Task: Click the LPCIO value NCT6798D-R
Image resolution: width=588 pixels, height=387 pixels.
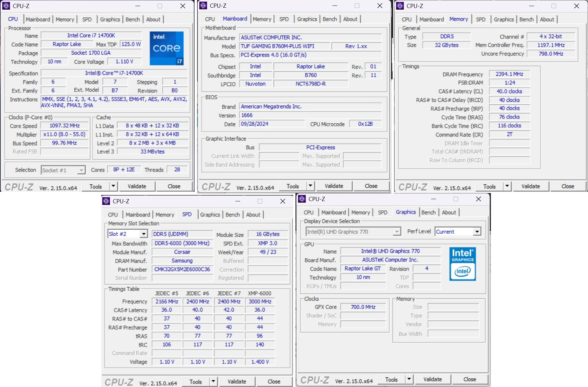Action: (311, 84)
